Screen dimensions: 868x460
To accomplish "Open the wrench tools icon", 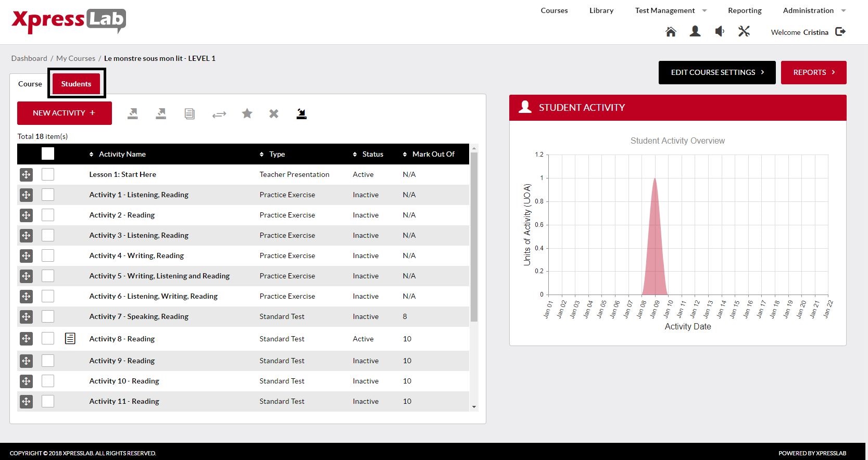I will pos(744,32).
